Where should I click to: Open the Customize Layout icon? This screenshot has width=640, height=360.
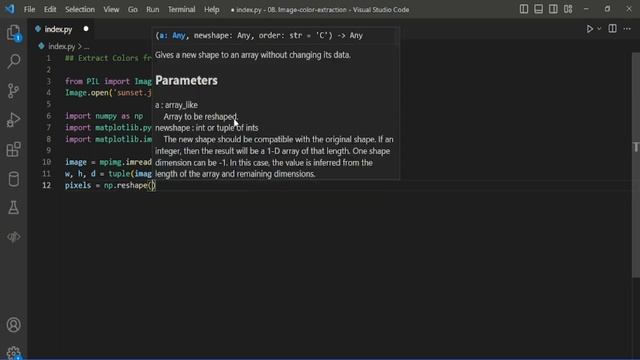(568, 9)
